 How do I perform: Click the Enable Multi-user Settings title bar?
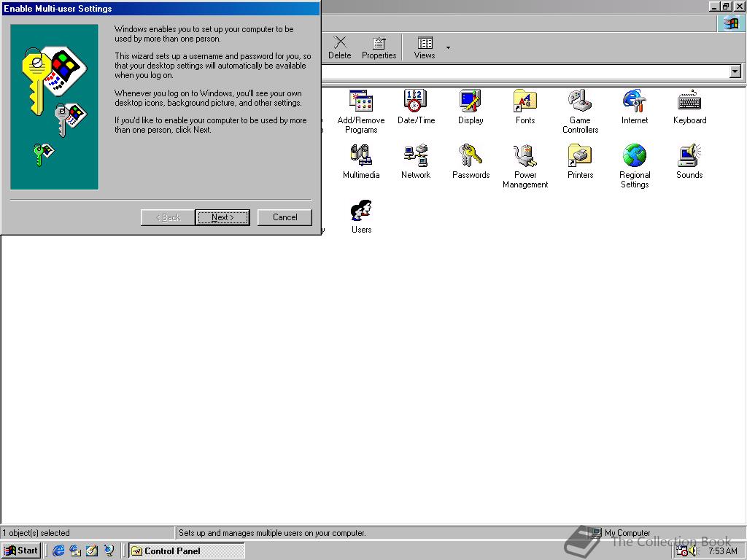pyautogui.click(x=160, y=8)
